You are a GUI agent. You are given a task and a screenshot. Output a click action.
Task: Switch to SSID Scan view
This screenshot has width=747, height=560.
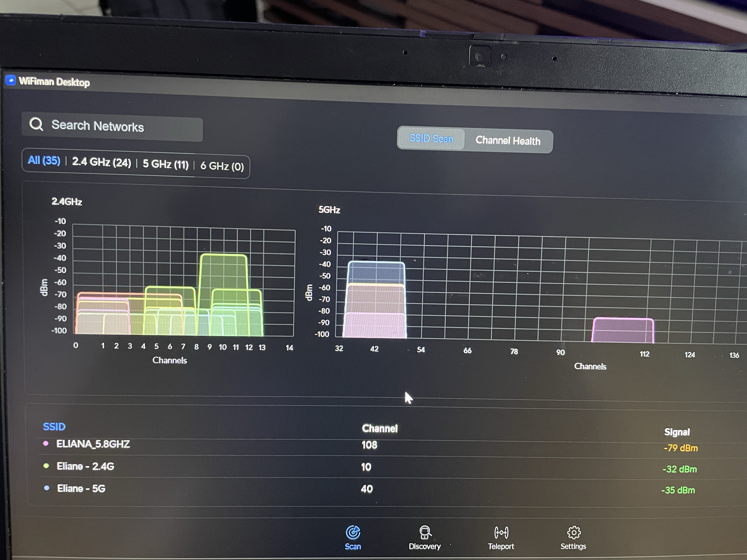[431, 139]
